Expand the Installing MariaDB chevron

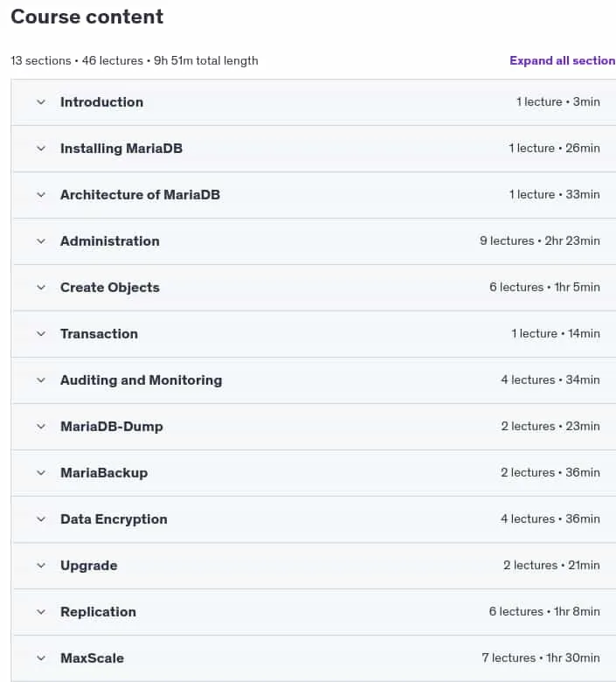coord(41,149)
